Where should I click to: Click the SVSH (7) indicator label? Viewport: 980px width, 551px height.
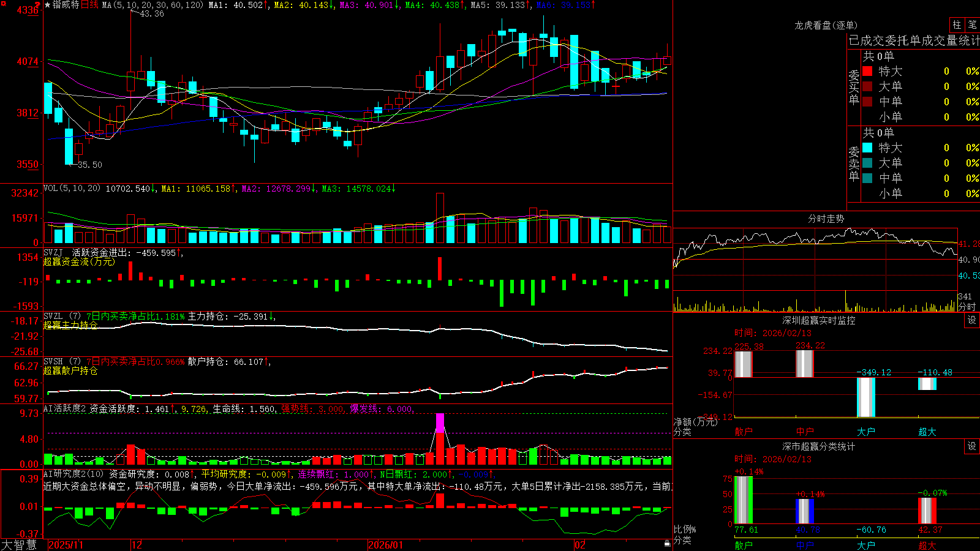(62, 362)
